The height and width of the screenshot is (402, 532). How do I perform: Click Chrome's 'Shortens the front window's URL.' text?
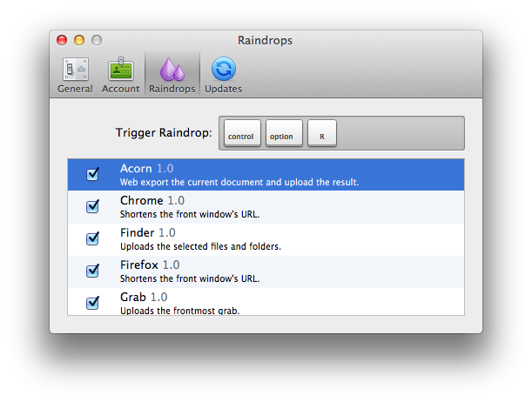pyautogui.click(x=190, y=214)
